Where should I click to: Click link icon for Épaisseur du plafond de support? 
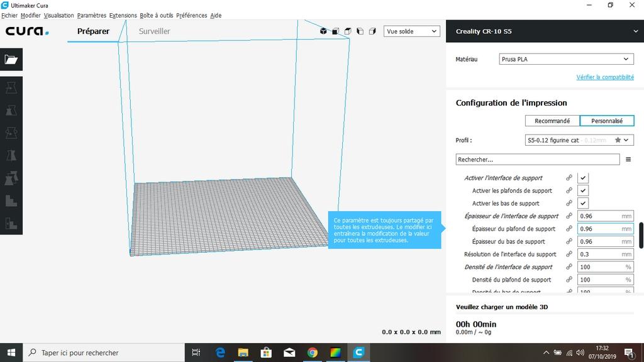coord(569,229)
